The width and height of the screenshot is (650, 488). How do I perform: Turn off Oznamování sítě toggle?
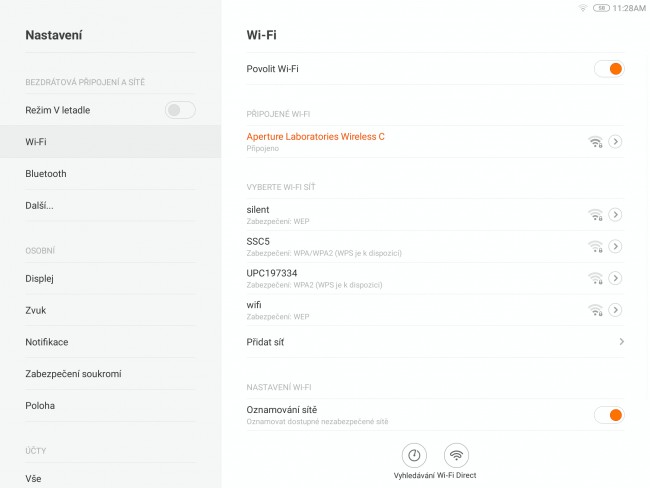(x=609, y=415)
